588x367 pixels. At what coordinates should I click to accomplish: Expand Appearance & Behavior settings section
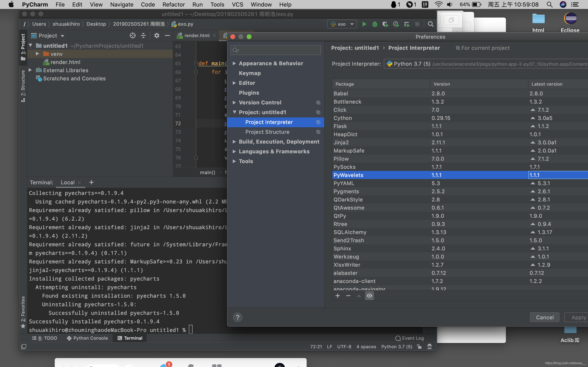pos(234,63)
